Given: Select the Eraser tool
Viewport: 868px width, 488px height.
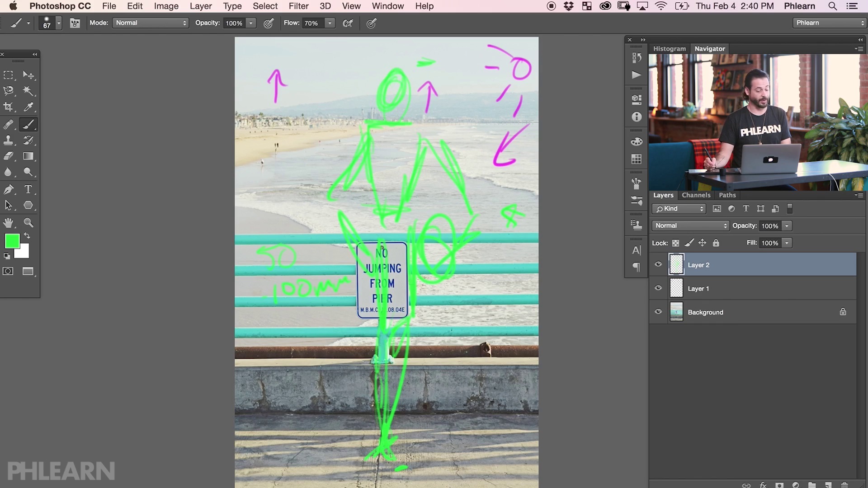Looking at the screenshot, I should 8,156.
